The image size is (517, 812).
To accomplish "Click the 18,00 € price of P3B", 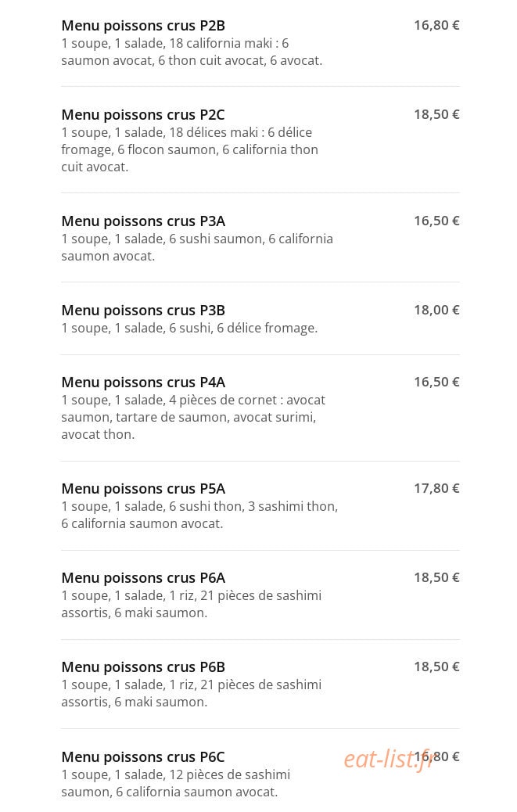I will [x=436, y=310].
